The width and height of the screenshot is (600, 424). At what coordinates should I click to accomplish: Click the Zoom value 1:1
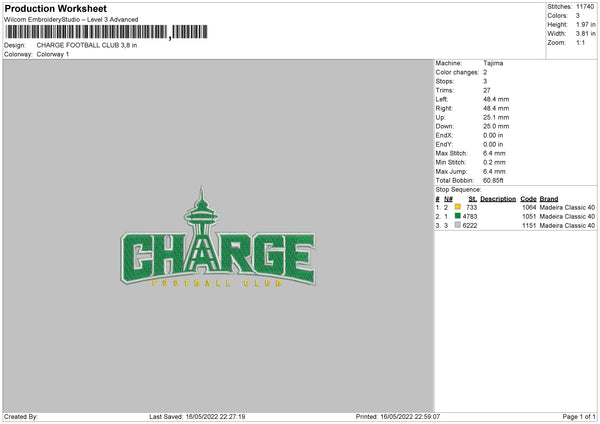pyautogui.click(x=580, y=42)
